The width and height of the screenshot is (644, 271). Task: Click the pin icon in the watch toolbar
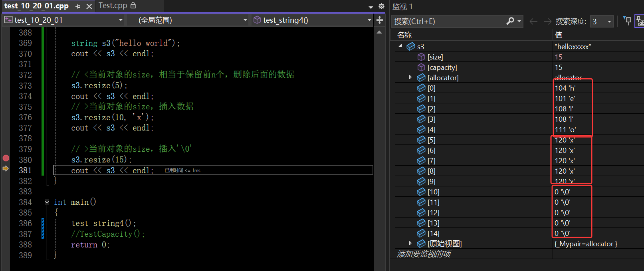click(x=627, y=21)
